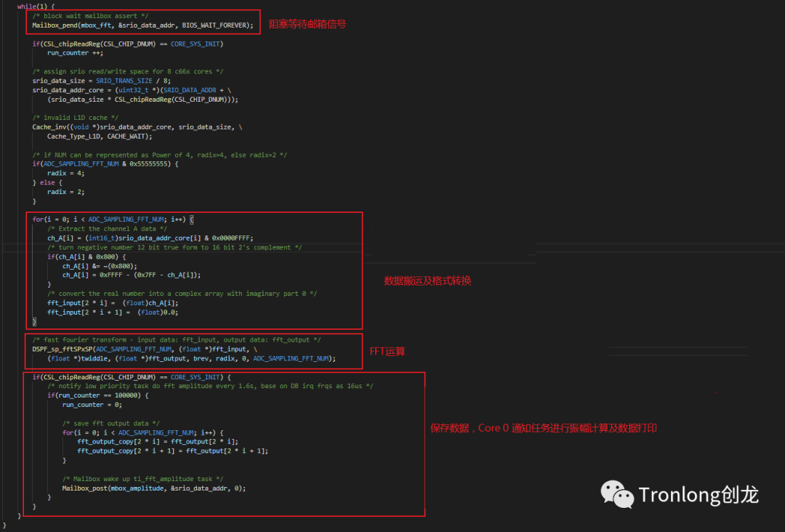Click the Tronlong创龙 watermark text
The height and width of the screenshot is (532, 785).
pyautogui.click(x=699, y=496)
